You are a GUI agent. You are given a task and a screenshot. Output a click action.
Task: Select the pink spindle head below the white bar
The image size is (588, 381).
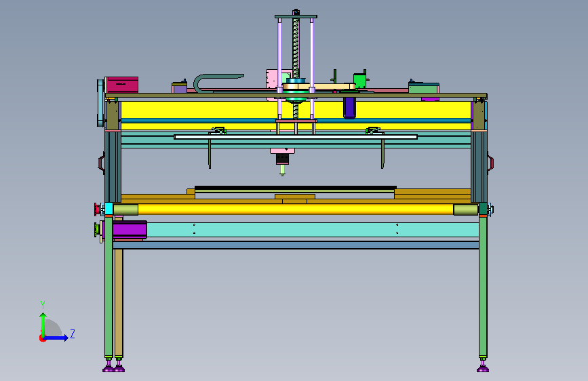pyautogui.click(x=282, y=151)
